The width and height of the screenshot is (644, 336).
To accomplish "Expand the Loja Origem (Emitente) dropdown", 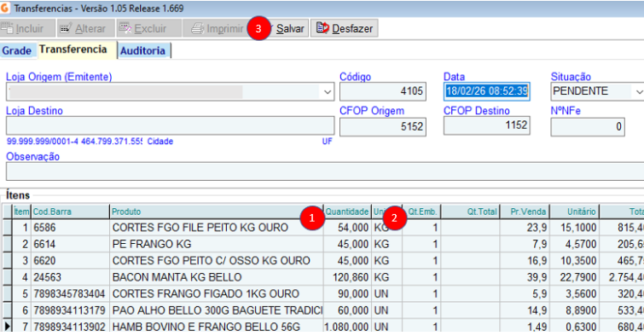I will coord(328,91).
